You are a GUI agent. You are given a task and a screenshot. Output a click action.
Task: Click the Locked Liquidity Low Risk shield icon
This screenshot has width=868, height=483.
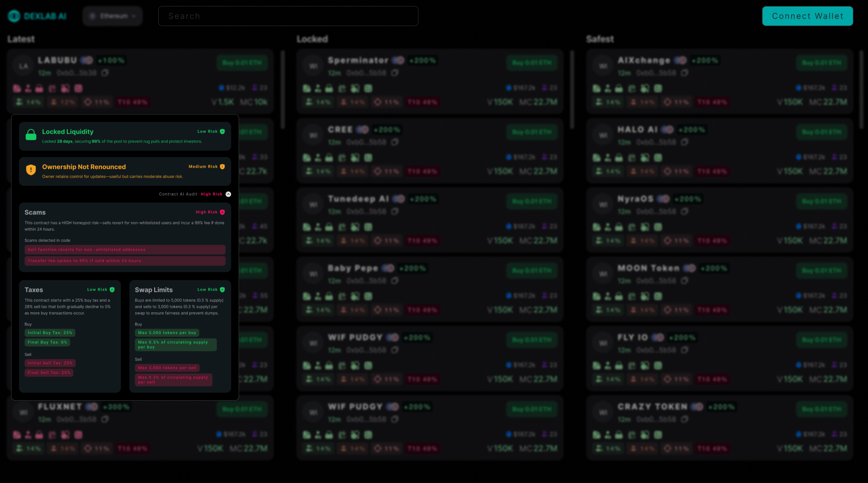tap(223, 132)
